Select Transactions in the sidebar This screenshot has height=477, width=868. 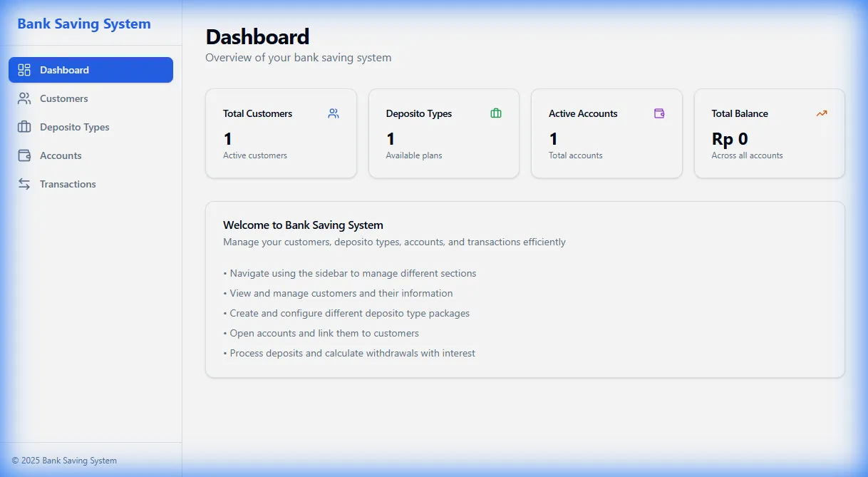pyautogui.click(x=91, y=184)
